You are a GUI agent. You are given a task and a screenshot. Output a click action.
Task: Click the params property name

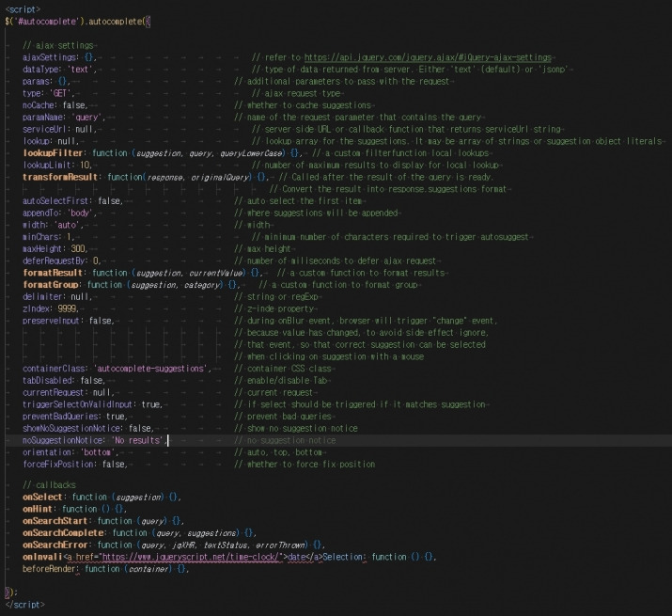(x=38, y=82)
